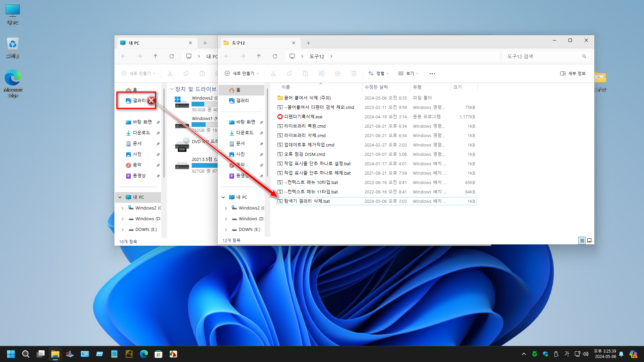
Task: Expand DOWN (E:) in 도구12 sidebar
Action: click(226, 230)
